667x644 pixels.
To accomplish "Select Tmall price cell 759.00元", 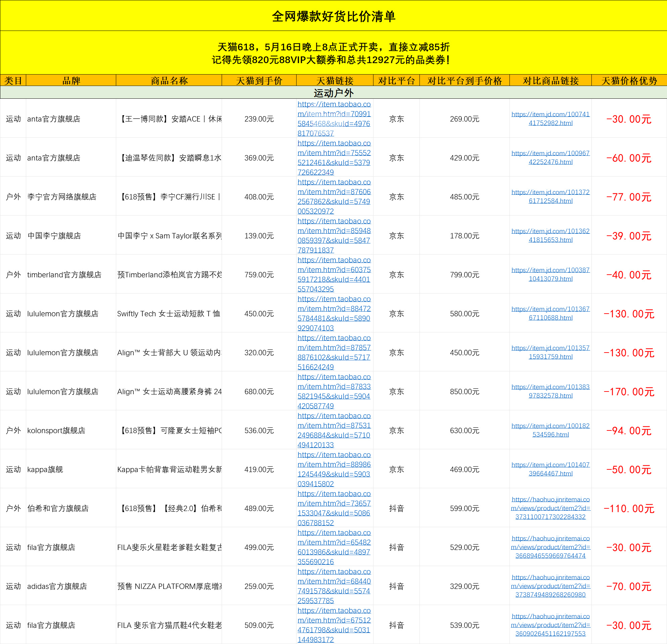I will coord(259,275).
